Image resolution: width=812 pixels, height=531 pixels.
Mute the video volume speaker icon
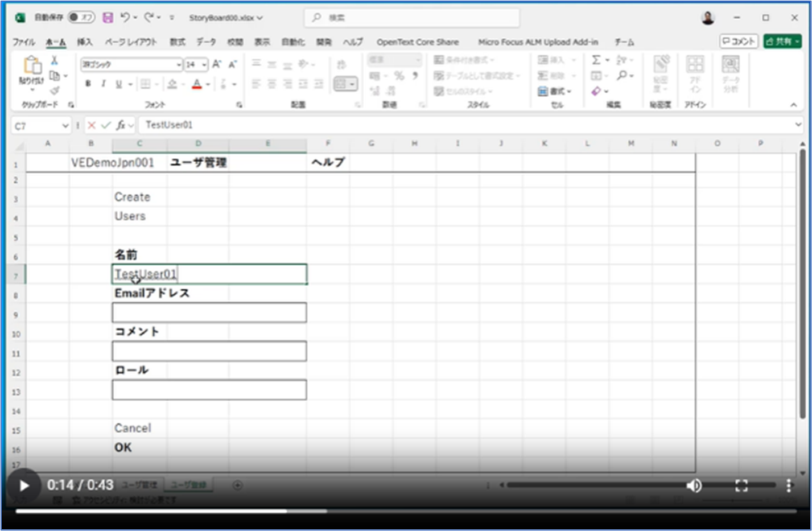pyautogui.click(x=694, y=485)
